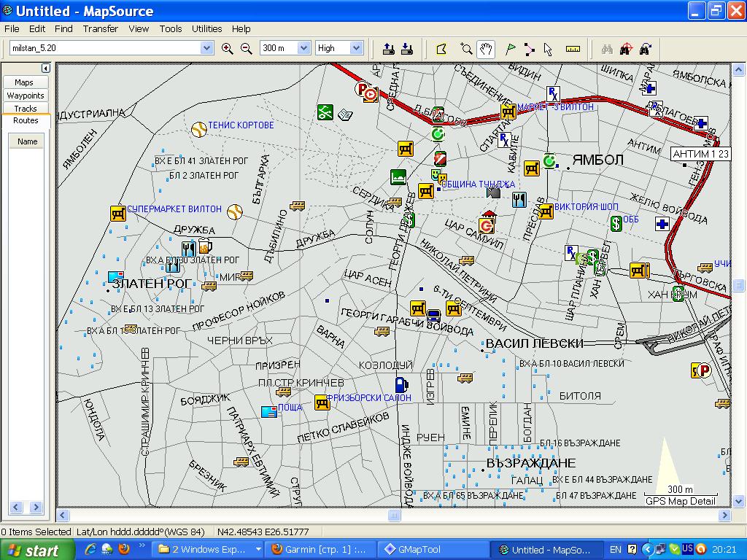The width and height of the screenshot is (747, 560).
Task: Switch to the Waypoints tab
Action: tap(26, 96)
